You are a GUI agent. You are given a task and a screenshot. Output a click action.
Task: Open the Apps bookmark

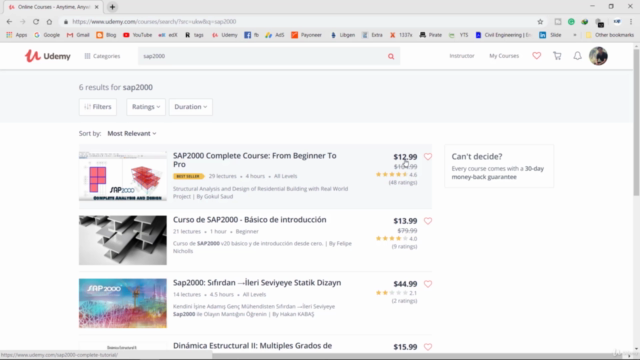[16, 35]
